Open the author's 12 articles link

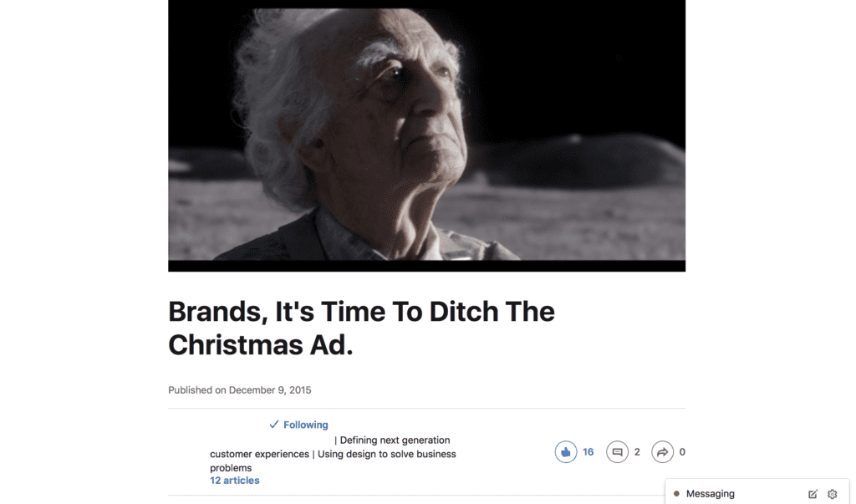coord(235,481)
